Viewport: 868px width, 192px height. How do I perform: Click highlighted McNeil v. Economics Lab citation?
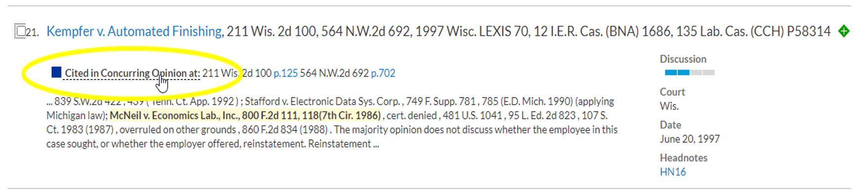(245, 115)
